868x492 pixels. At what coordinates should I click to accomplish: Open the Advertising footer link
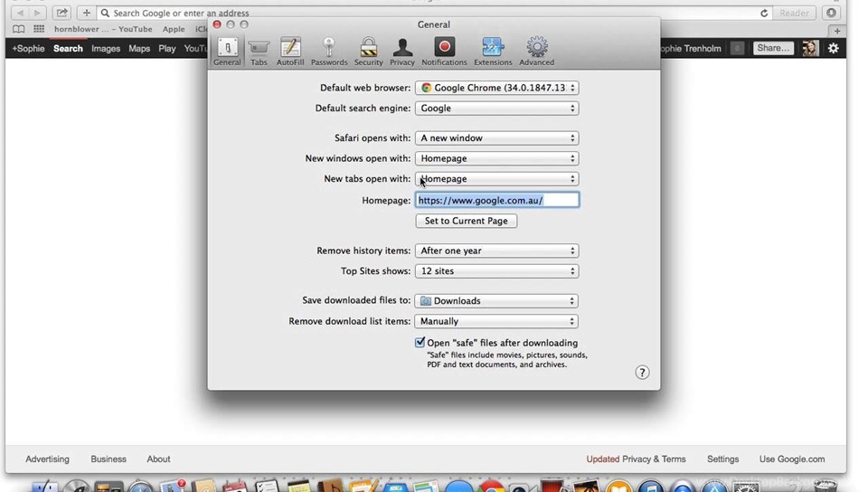[x=48, y=459]
